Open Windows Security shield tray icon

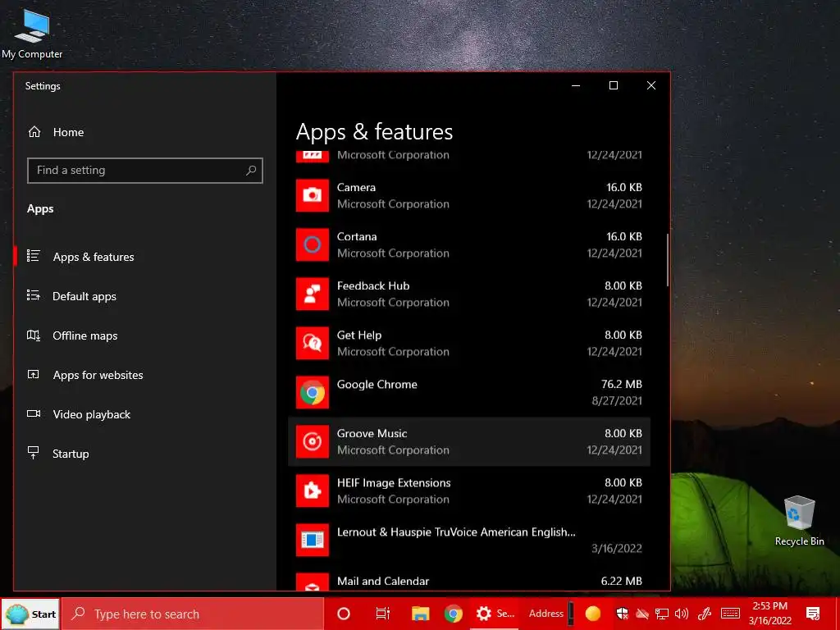[x=622, y=614]
